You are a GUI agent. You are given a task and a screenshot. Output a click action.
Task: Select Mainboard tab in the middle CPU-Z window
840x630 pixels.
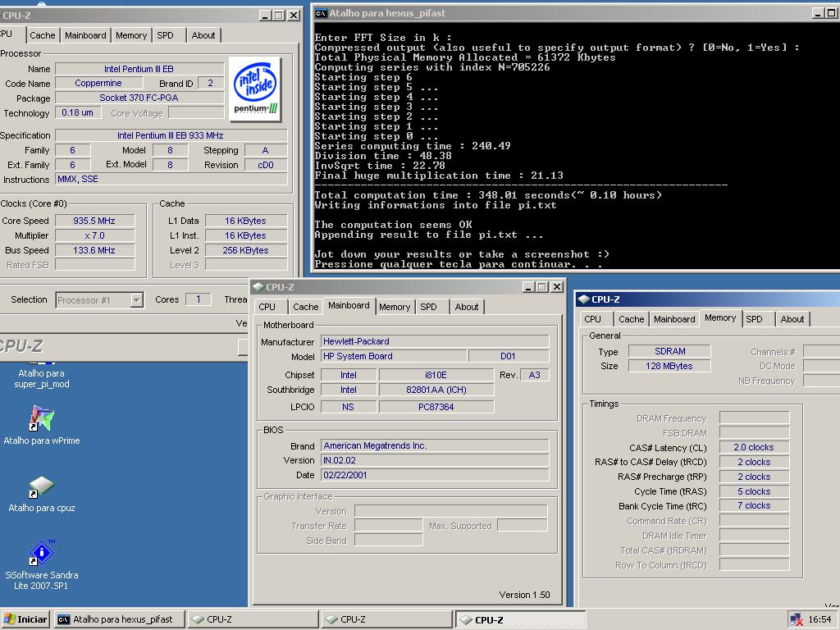pos(349,305)
